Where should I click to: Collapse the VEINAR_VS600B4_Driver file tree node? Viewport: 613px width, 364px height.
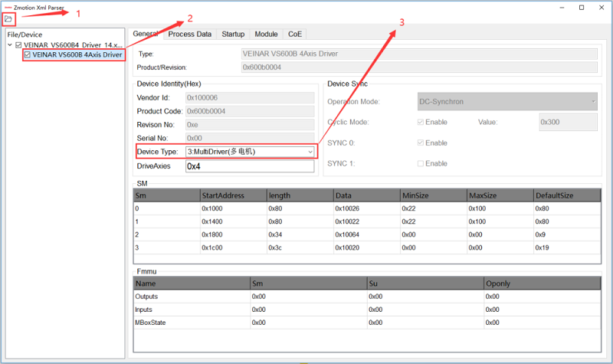coord(10,45)
